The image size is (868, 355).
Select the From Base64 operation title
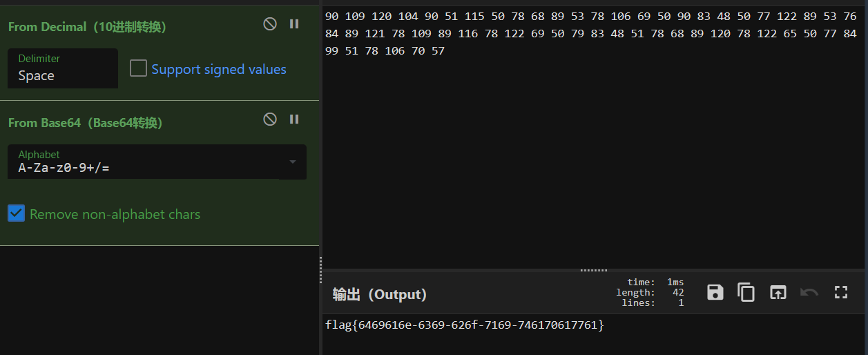(85, 123)
